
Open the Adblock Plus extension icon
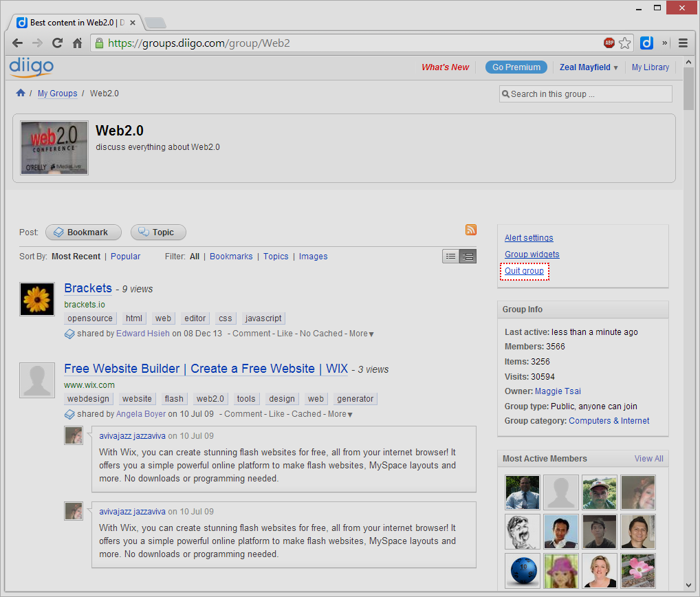tap(609, 43)
